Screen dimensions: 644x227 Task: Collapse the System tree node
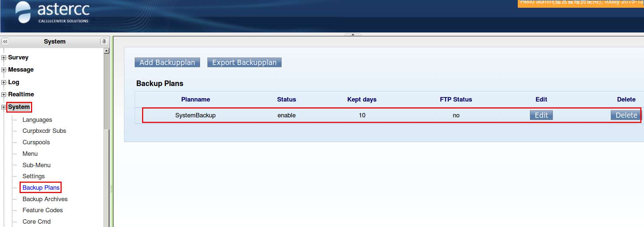point(4,107)
